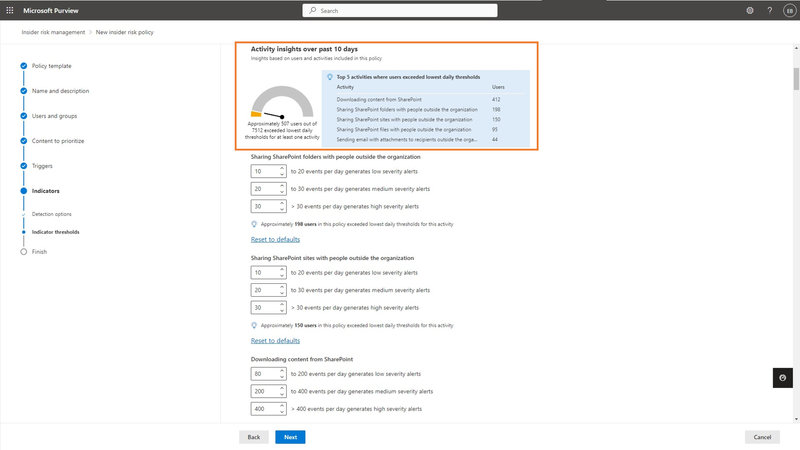
Task: Click the Microsoft Purview title
Action: (x=51, y=10)
